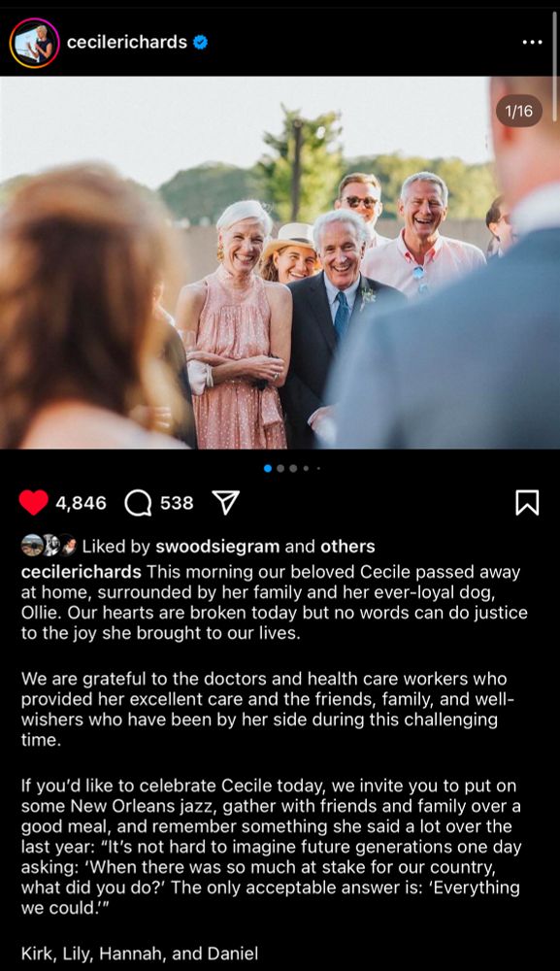The height and width of the screenshot is (971, 560).
Task: Share the post with the paper plane icon
Action: [226, 502]
